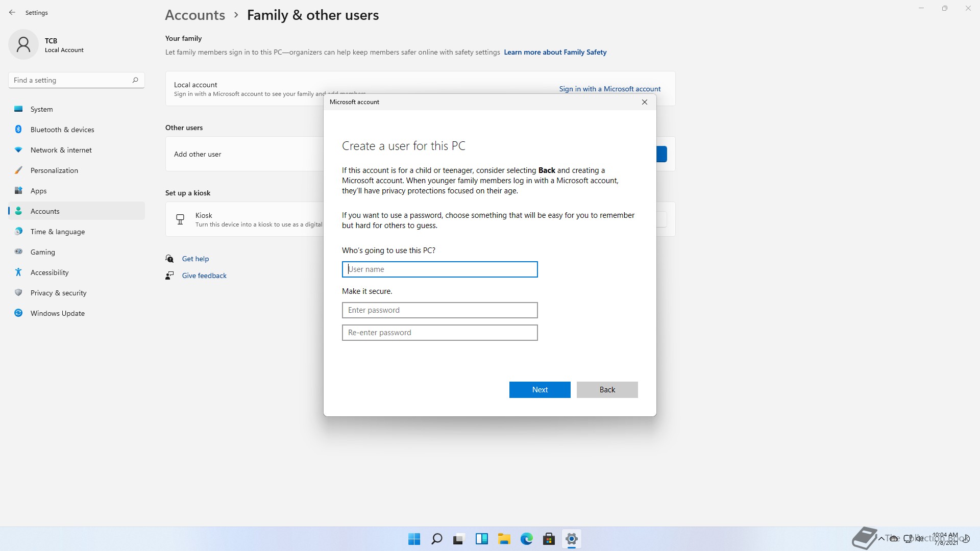This screenshot has height=551, width=980.
Task: Open Time & language settings
Action: [77, 232]
